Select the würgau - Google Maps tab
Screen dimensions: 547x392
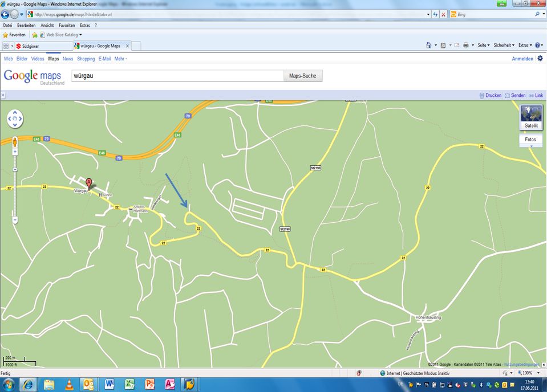(100, 46)
